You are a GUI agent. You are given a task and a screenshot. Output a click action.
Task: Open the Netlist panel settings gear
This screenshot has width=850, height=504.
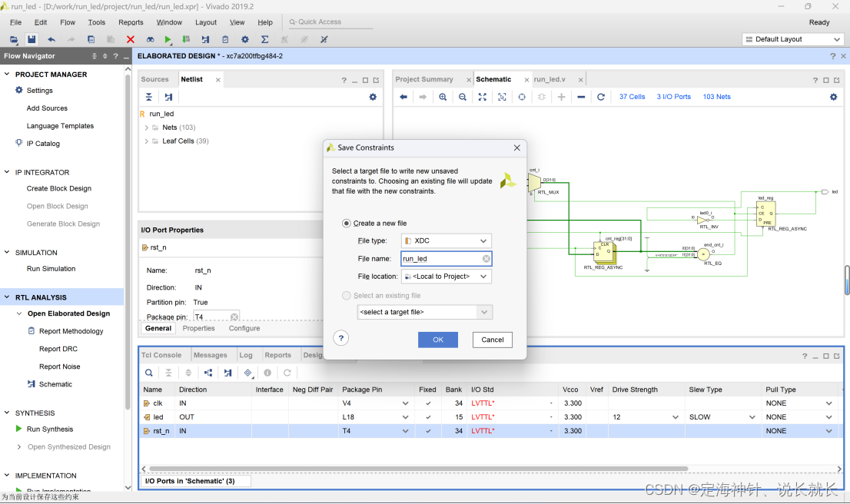tap(373, 97)
